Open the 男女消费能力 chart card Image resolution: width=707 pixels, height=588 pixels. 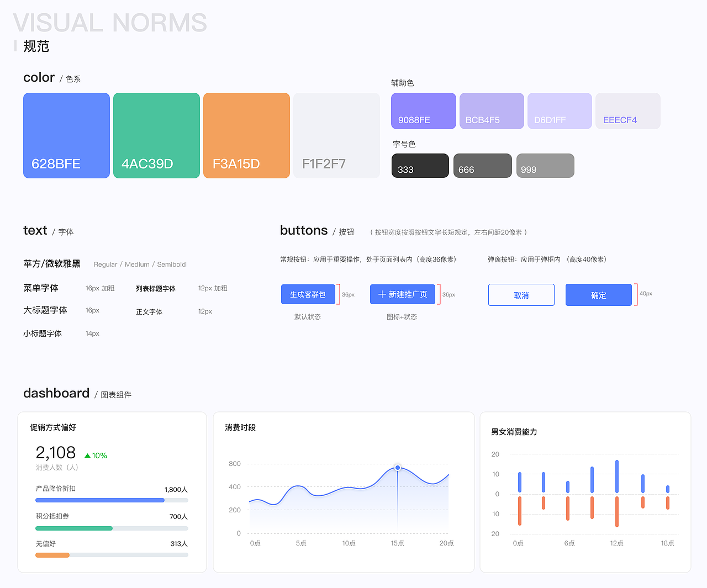(585, 491)
